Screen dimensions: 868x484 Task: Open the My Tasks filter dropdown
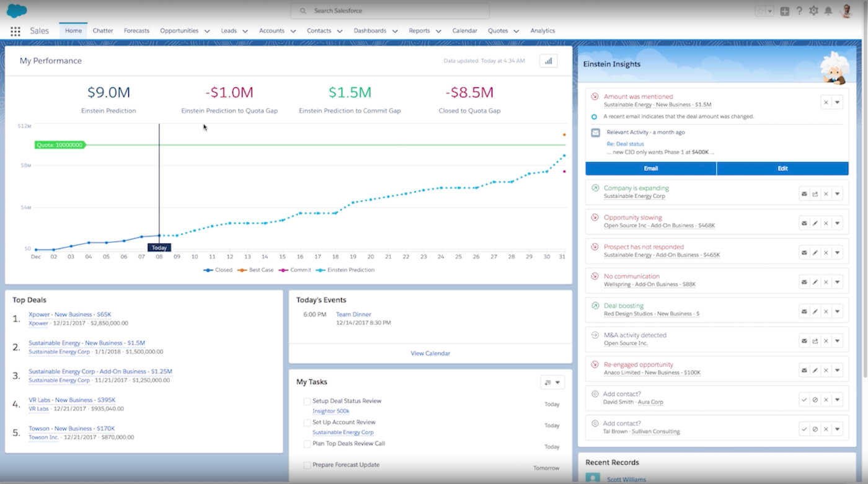click(552, 382)
